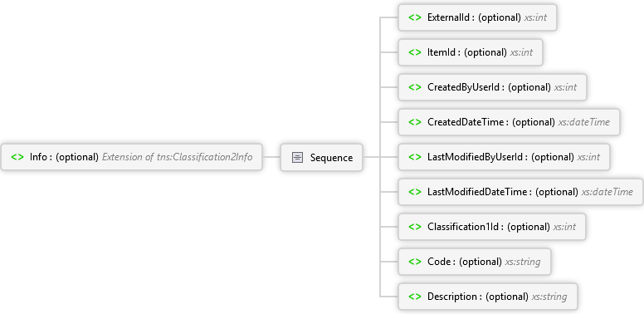Click the green icon of the Info element
Screen dimensions: 644x314
17,157
